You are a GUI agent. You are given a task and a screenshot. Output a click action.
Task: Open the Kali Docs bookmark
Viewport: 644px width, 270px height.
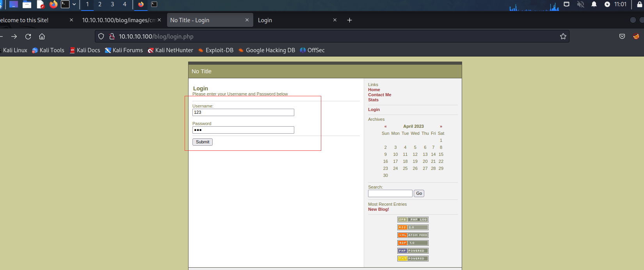85,50
